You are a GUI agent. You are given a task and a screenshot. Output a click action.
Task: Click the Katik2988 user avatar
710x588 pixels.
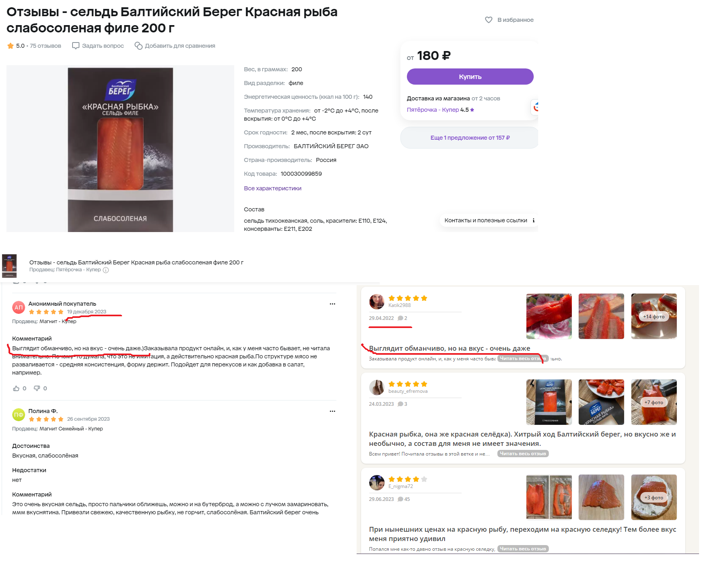376,302
